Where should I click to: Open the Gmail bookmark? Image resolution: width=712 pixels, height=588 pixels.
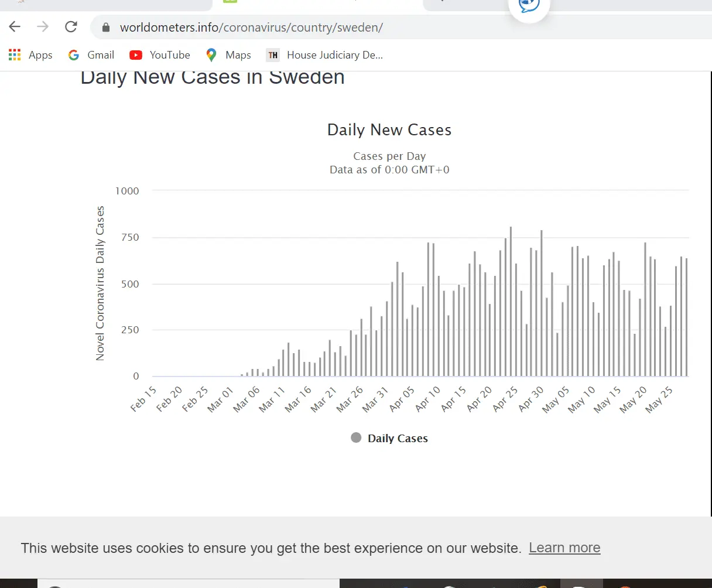(91, 55)
